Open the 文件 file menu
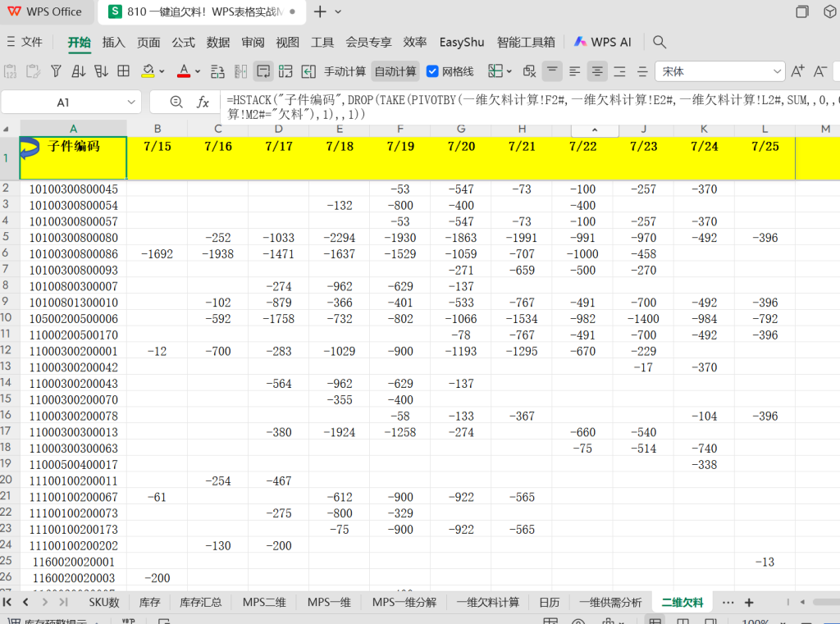Screen dimensions: 840x624 [x=25, y=42]
